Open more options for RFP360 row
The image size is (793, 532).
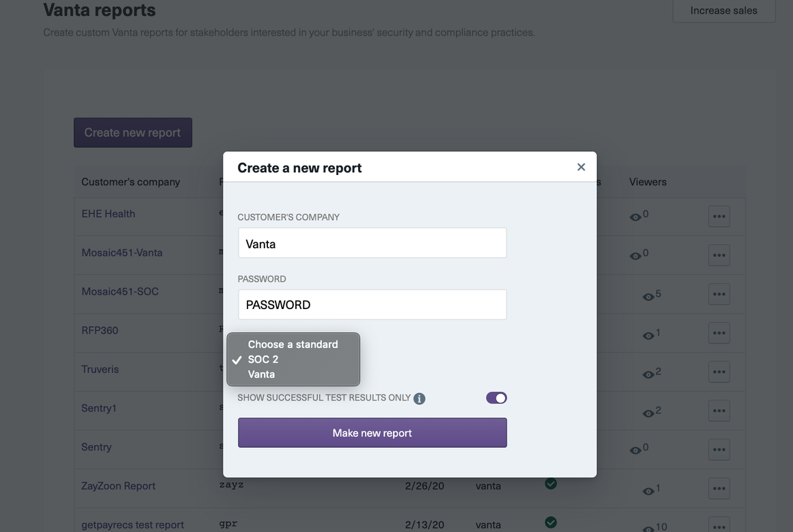coord(719,333)
